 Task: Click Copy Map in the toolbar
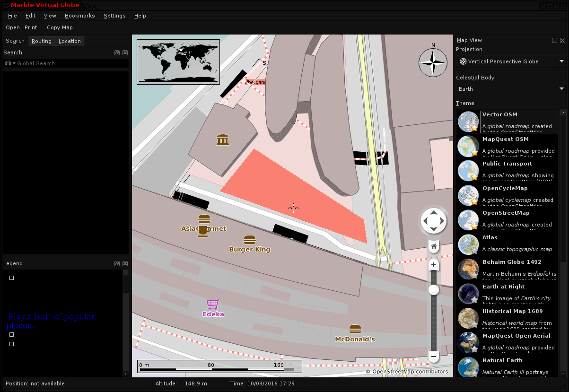click(60, 27)
